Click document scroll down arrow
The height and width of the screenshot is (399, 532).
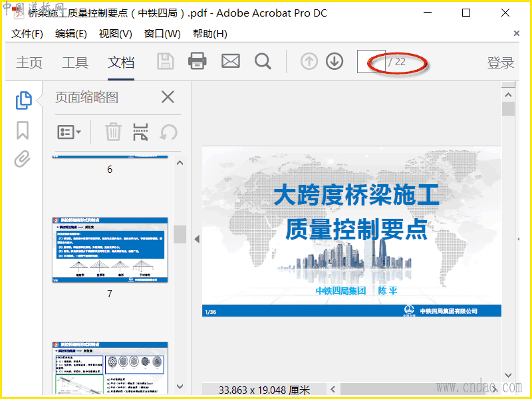[x=508, y=375]
